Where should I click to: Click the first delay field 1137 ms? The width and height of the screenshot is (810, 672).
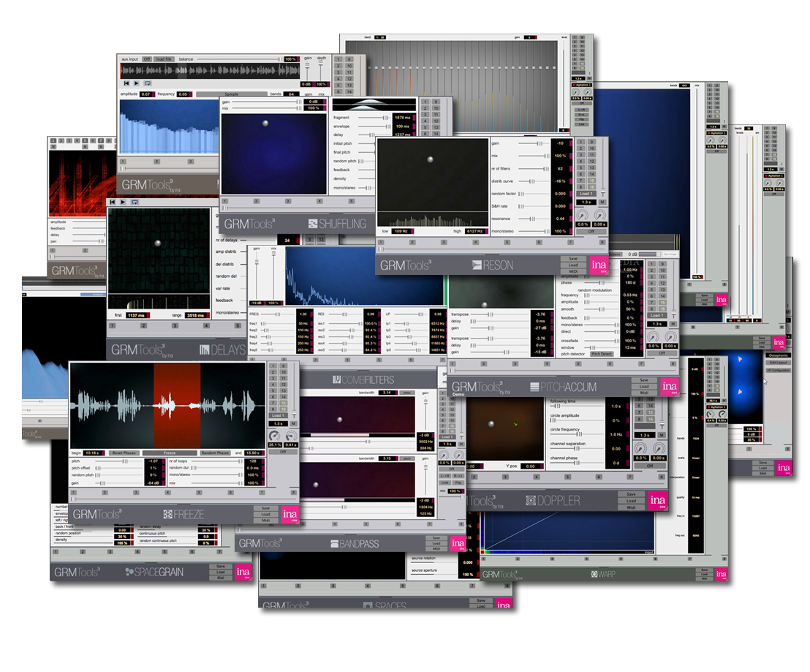pos(137,315)
